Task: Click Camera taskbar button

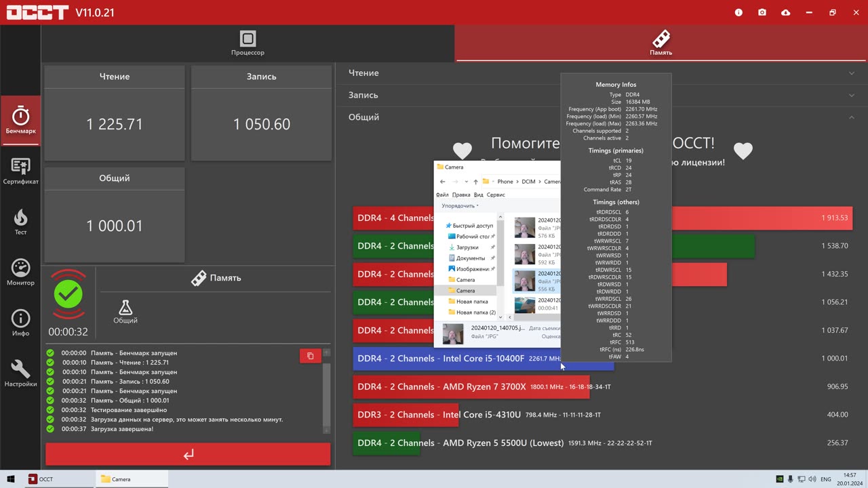Action: coord(132,479)
